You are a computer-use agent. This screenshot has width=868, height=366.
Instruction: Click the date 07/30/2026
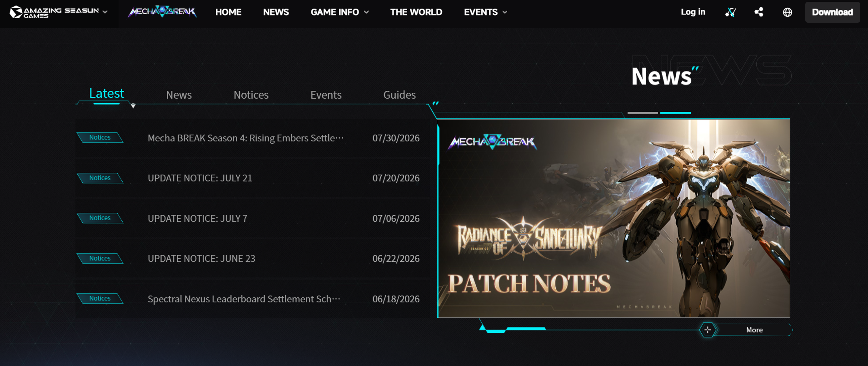pyautogui.click(x=396, y=138)
